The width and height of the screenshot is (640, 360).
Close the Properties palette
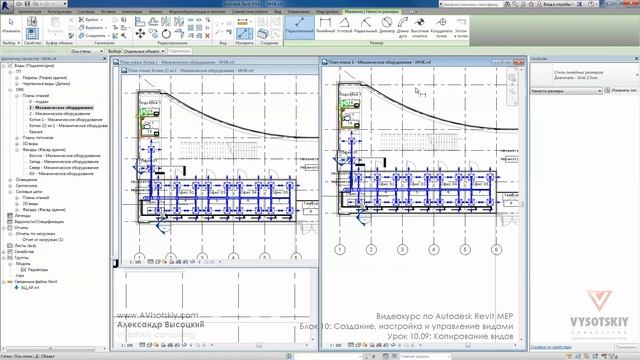tap(637, 59)
